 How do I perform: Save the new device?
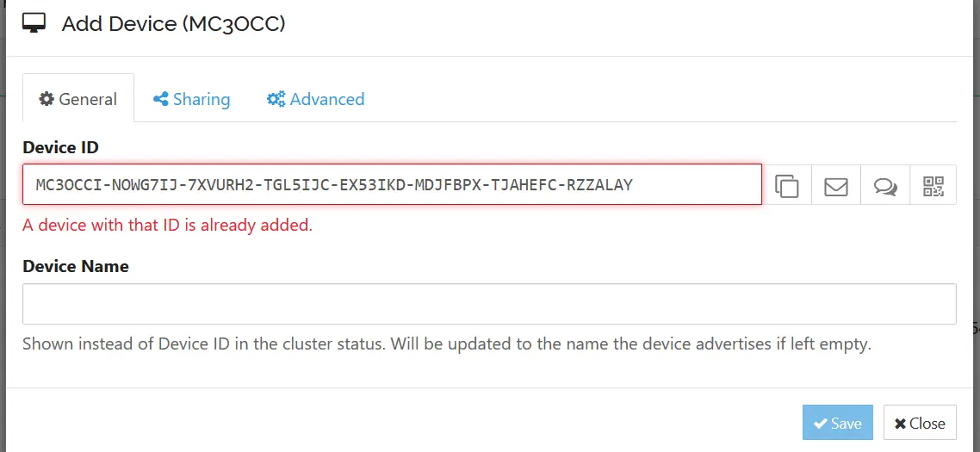(838, 423)
